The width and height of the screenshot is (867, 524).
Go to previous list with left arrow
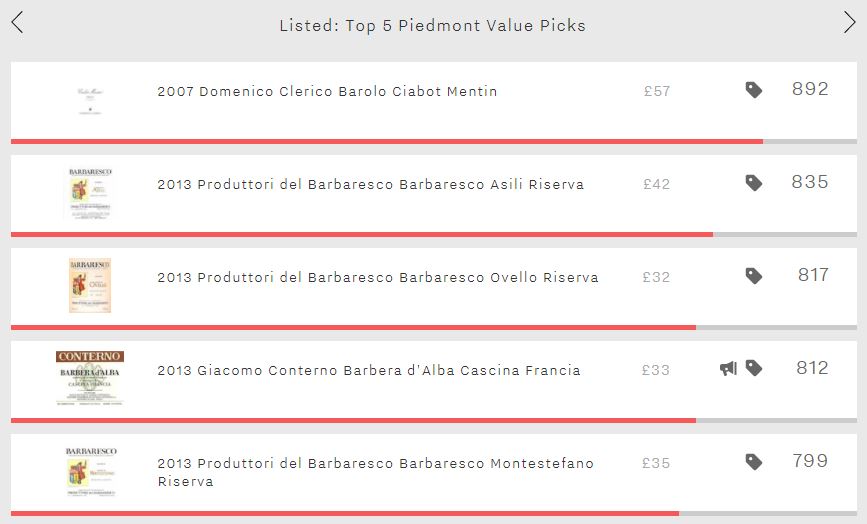17,23
